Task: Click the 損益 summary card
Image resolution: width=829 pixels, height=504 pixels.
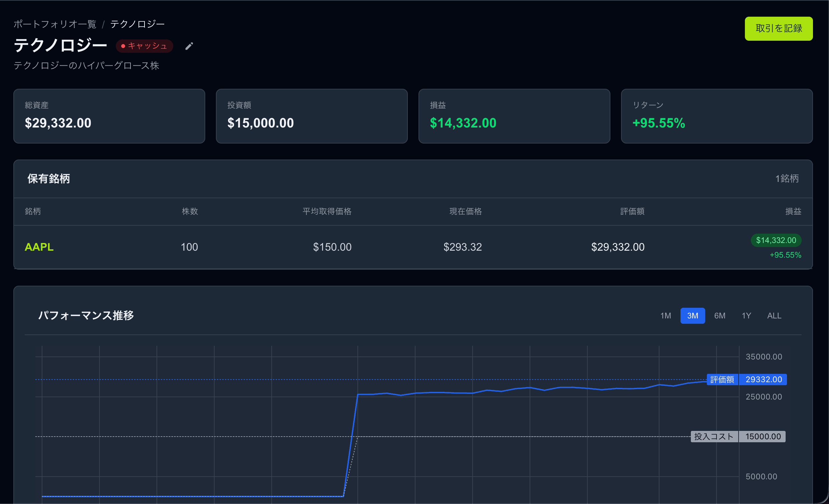Action: 514,116
